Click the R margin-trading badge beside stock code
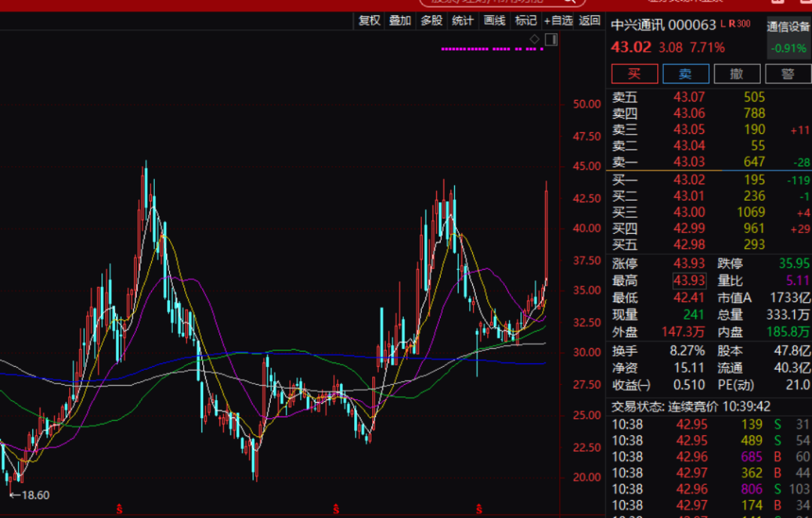This screenshot has height=518, width=812. pos(732,24)
